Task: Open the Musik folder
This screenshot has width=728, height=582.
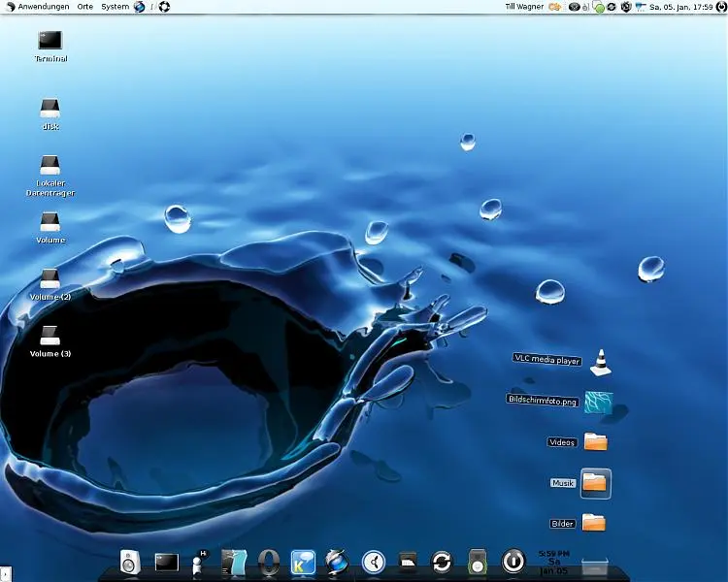Action: [x=594, y=482]
